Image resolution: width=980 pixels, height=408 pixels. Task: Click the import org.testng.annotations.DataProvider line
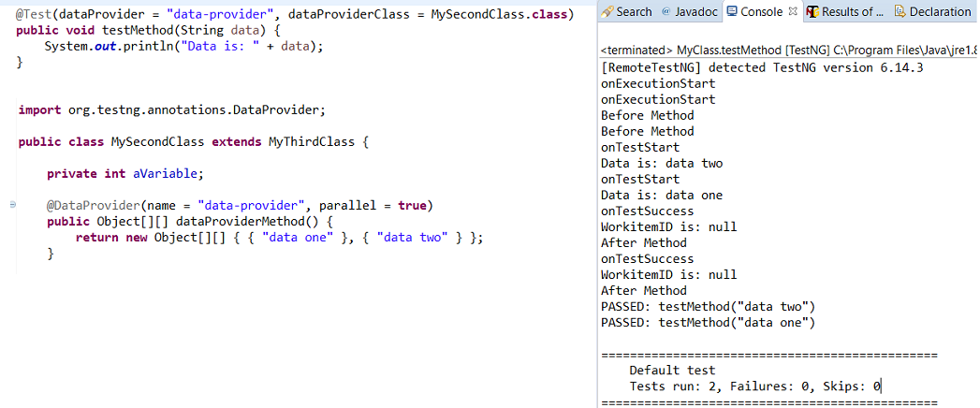coord(171,109)
